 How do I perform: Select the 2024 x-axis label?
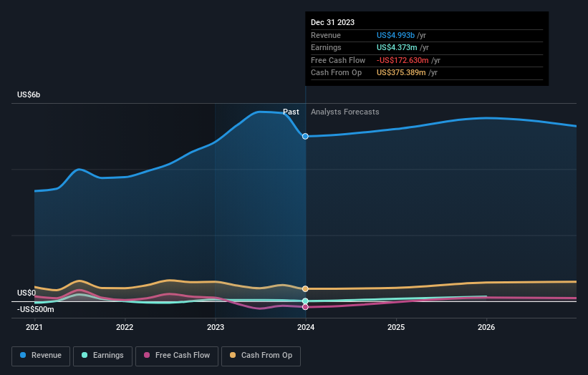(306, 327)
